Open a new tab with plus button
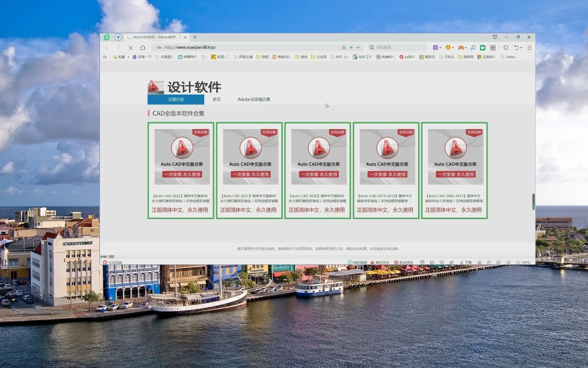 pyautogui.click(x=195, y=37)
